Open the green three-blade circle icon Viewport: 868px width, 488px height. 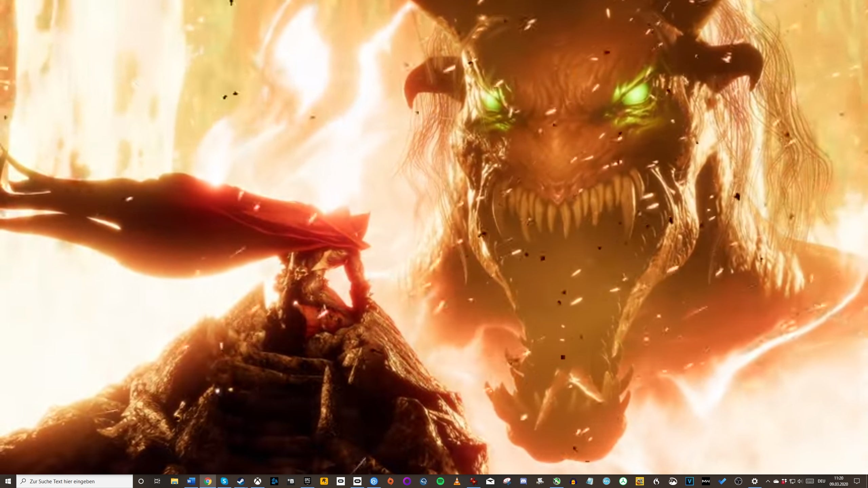click(x=623, y=481)
